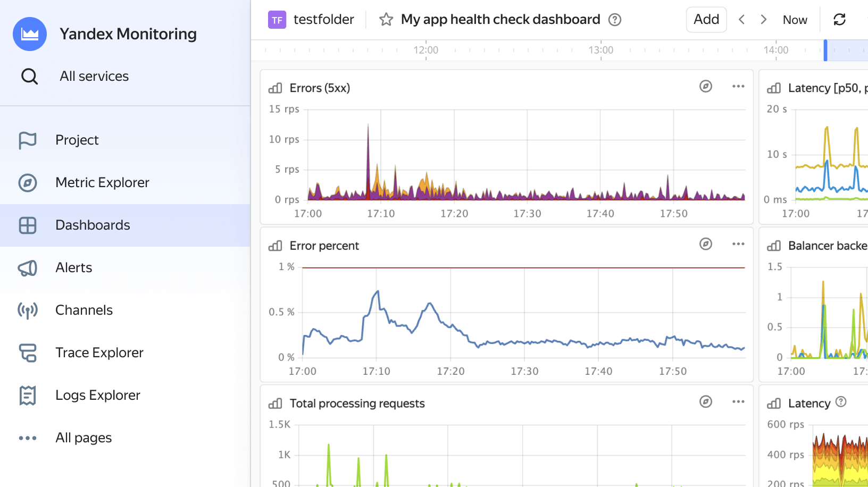Star the dashboard as favorite
Viewport: 868px width, 487px height.
tap(386, 20)
